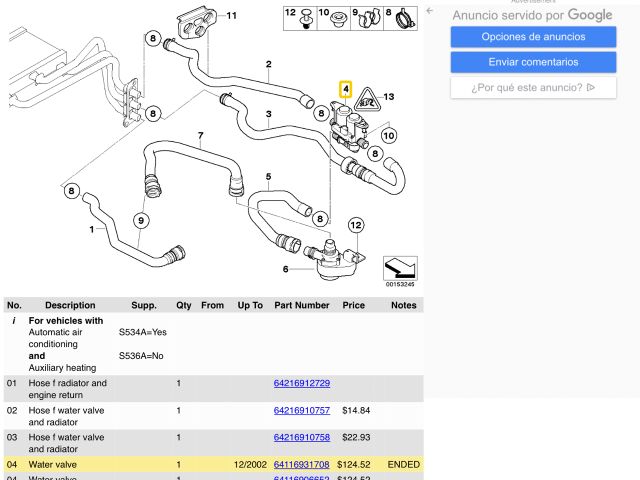Click the "Part Number" column header
Screen dimensions: 640x480
[x=301, y=305]
